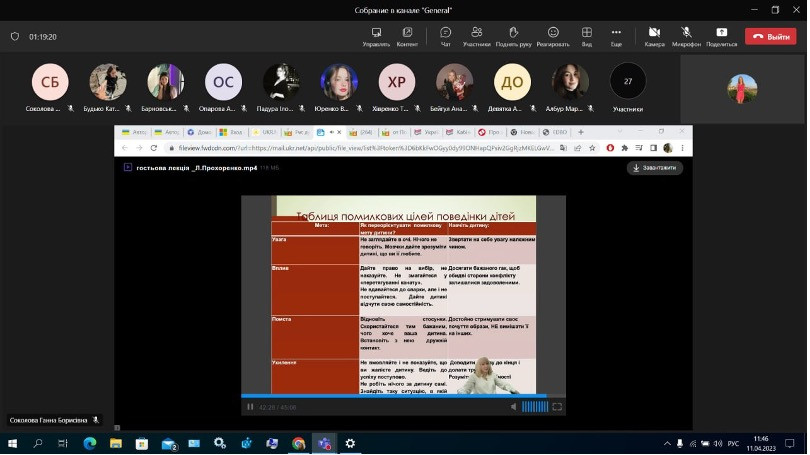
Task: Open Chrome from the Windows taskbar
Action: click(298, 443)
